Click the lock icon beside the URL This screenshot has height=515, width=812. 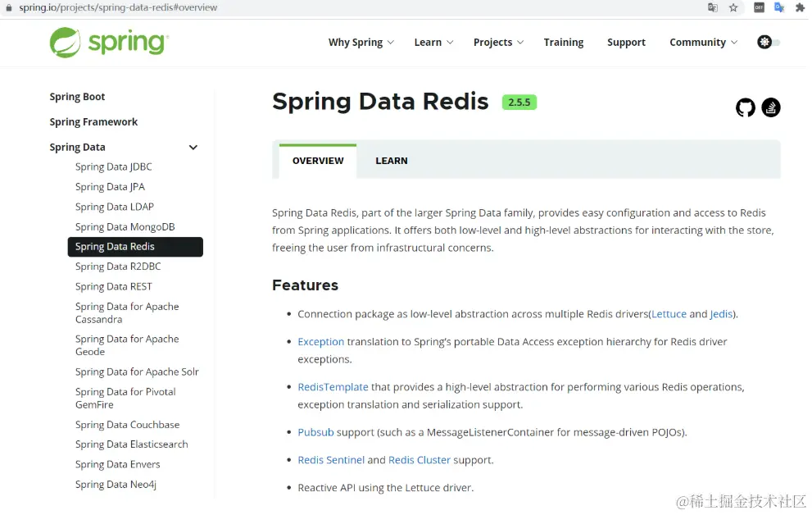(x=9, y=7)
